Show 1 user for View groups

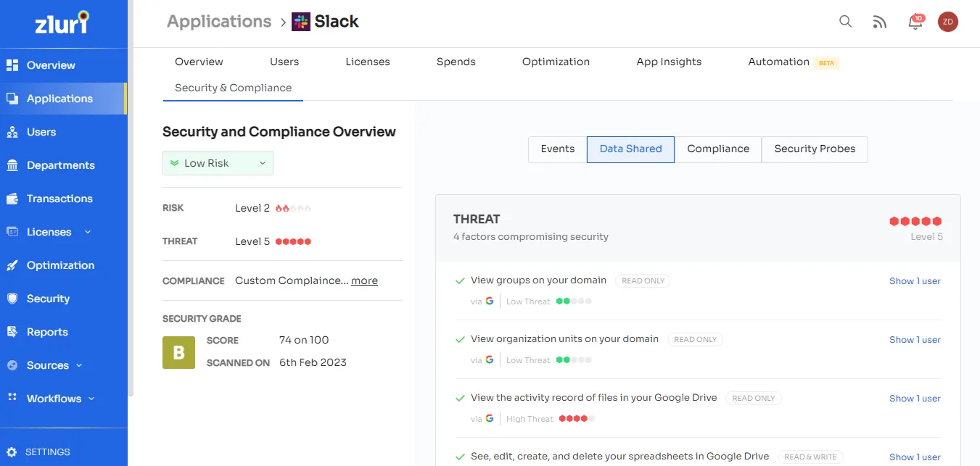(x=915, y=281)
